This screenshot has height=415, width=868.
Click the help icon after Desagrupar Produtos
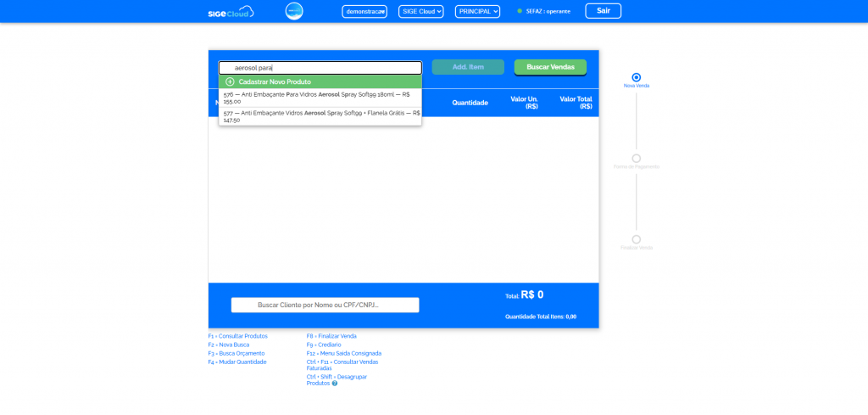click(x=335, y=384)
